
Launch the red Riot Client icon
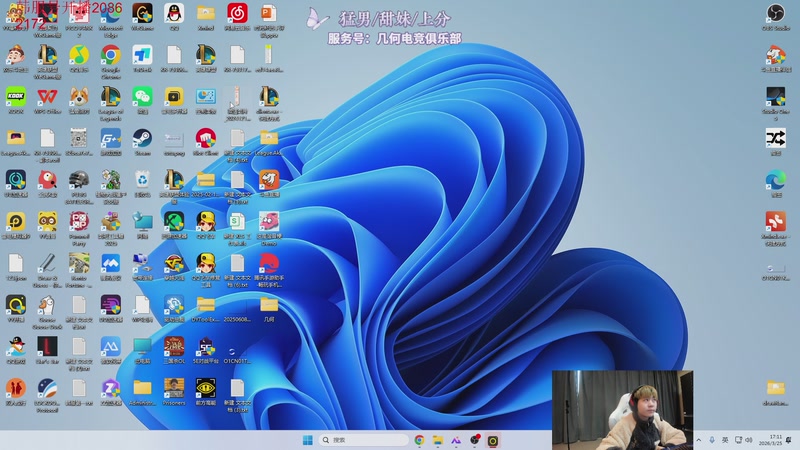click(x=206, y=138)
